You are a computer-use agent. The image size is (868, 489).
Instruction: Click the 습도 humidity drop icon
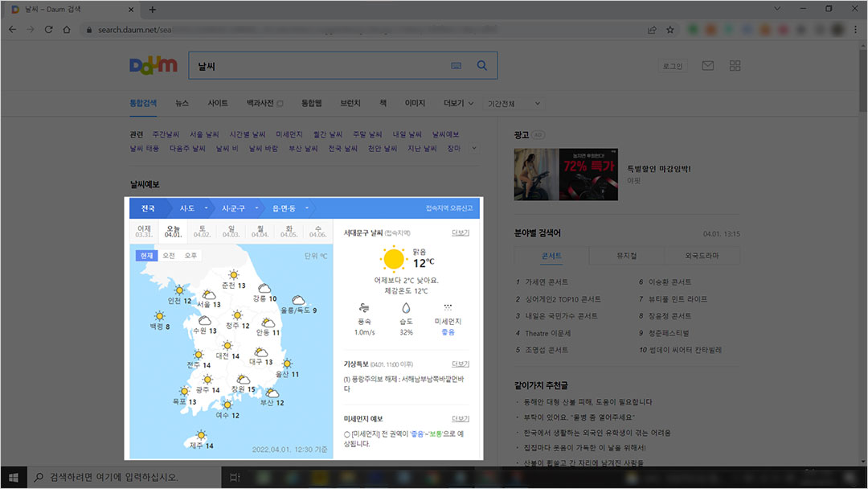pyautogui.click(x=407, y=308)
